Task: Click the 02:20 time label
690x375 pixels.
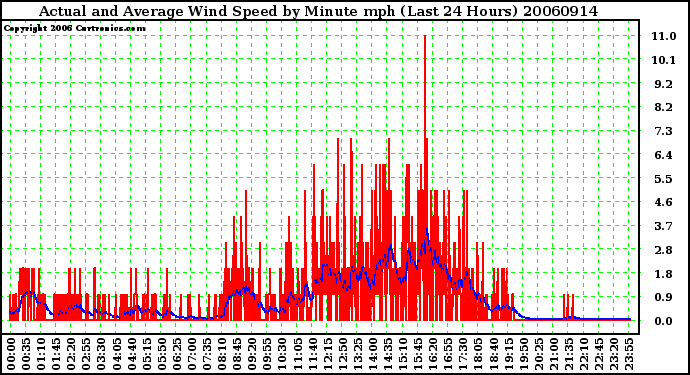Action: (x=72, y=354)
